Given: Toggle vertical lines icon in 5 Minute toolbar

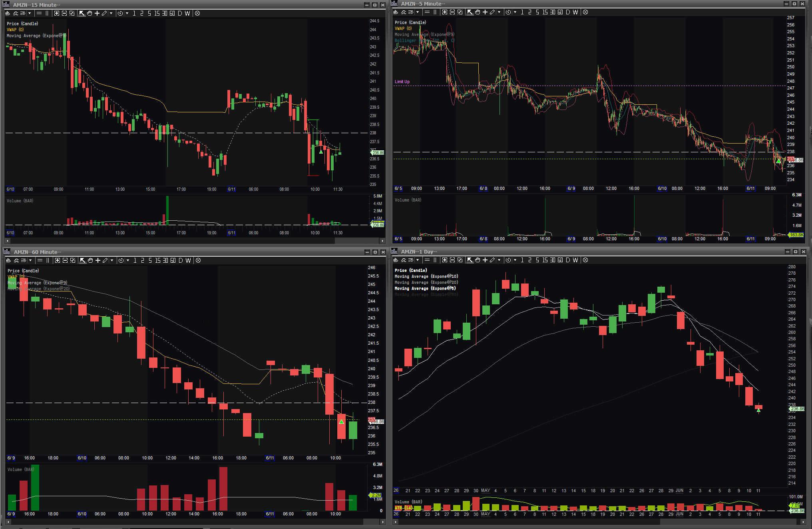Looking at the screenshot, I should pos(435,12).
